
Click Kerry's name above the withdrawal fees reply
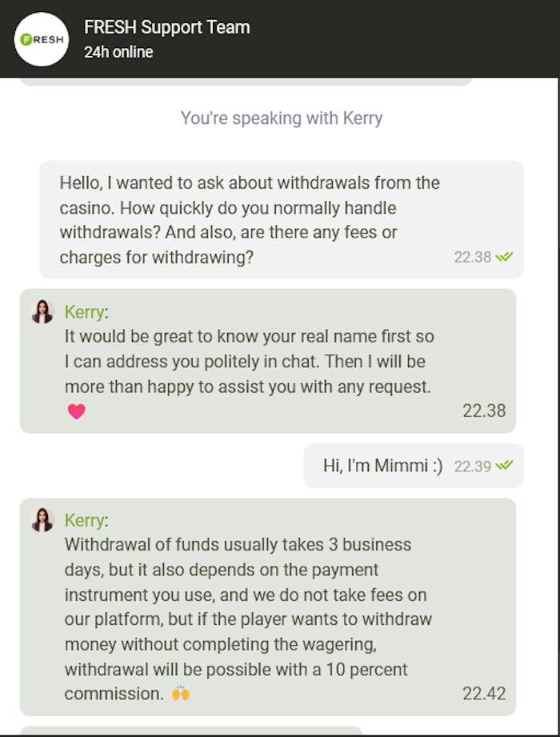[84, 520]
